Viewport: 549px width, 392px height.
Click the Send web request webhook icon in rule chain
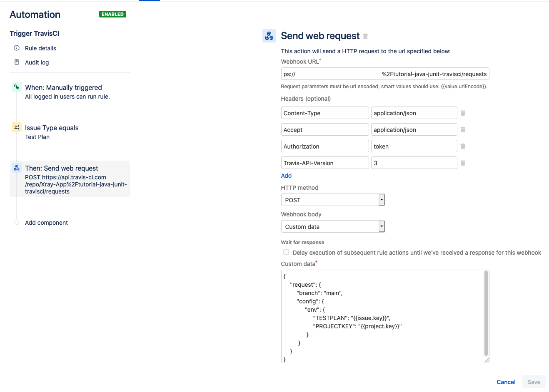click(17, 168)
